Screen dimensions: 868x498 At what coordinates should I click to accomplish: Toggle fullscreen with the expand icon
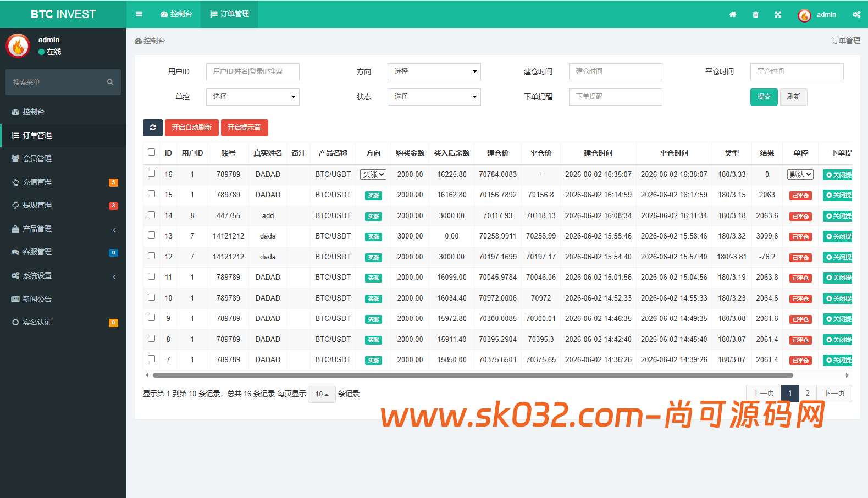(x=778, y=14)
